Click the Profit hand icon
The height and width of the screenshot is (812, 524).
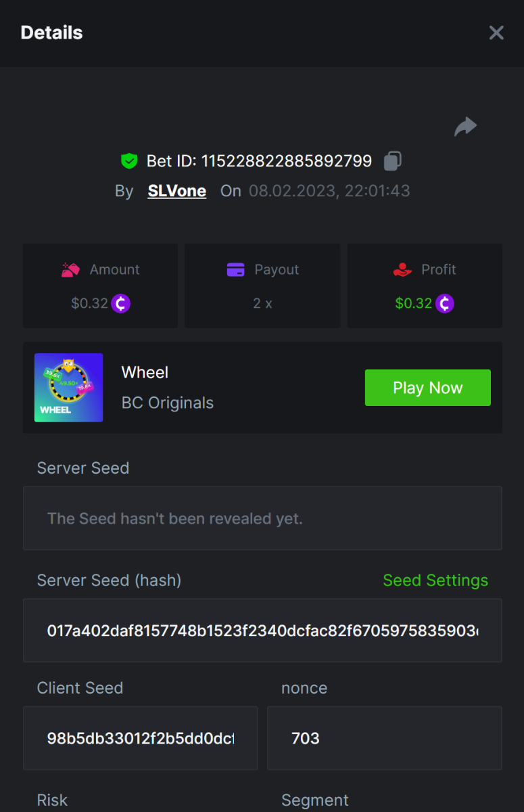(402, 269)
